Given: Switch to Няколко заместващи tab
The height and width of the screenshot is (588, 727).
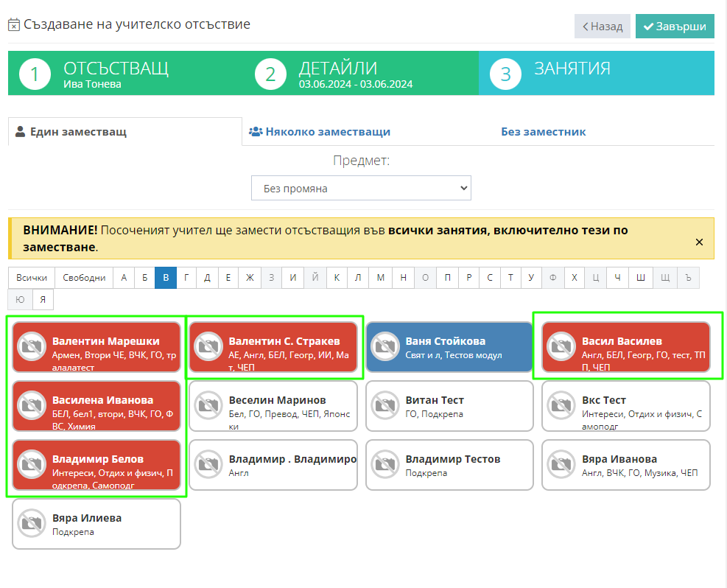Looking at the screenshot, I should point(320,132).
